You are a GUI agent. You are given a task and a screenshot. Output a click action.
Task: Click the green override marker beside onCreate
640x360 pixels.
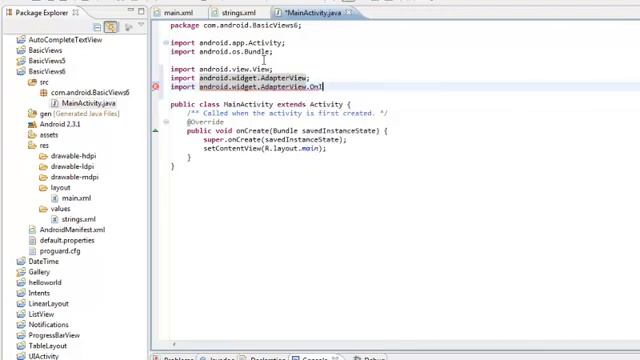coord(156,131)
